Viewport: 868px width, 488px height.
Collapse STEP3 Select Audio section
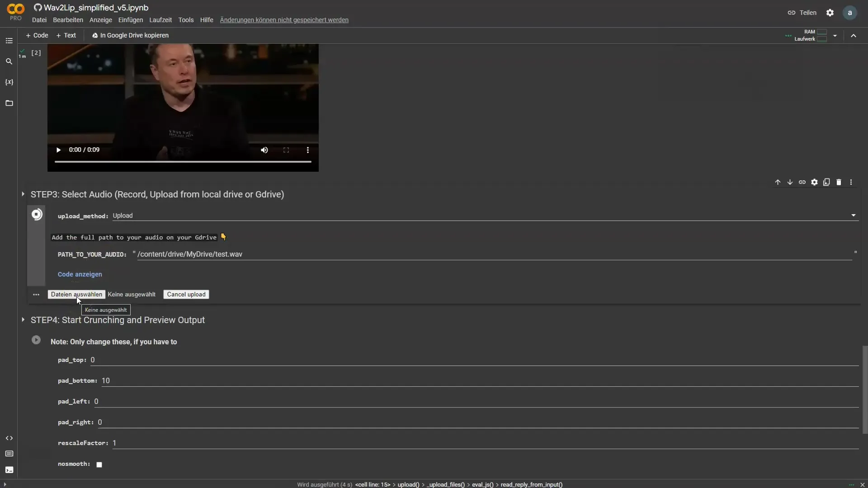point(23,194)
